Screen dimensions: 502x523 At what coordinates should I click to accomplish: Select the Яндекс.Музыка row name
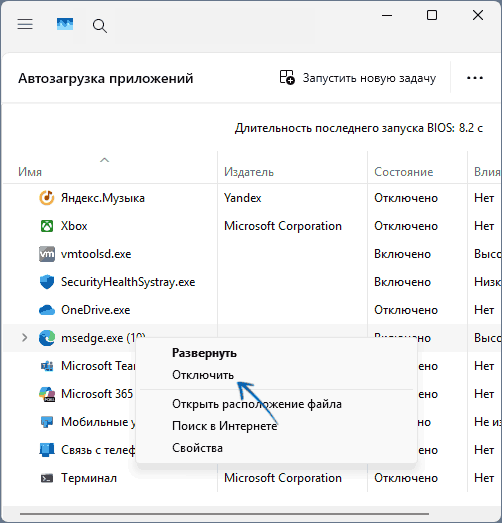coord(103,198)
